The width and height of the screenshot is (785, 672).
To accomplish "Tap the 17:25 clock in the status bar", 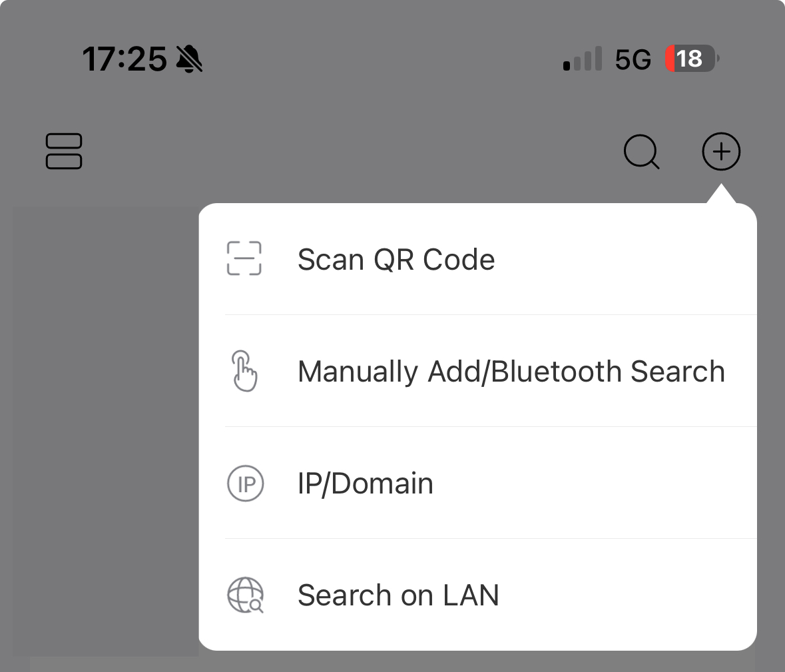I will pyautogui.click(x=125, y=59).
